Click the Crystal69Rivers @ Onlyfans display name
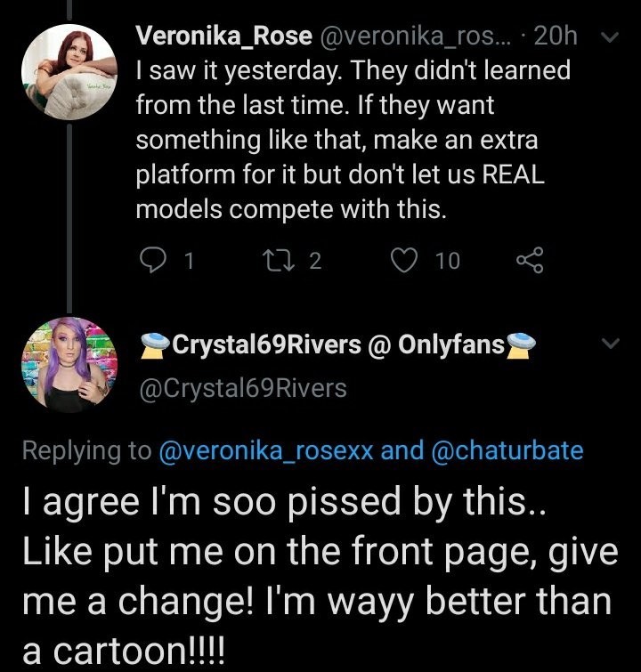Viewport: 641px width, 672px height. 339,344
